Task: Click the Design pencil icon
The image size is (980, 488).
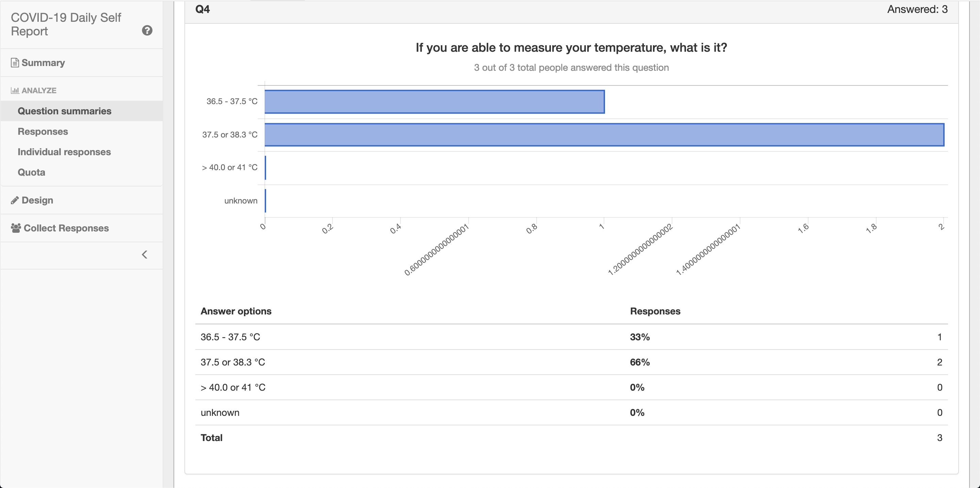Action: coord(15,200)
